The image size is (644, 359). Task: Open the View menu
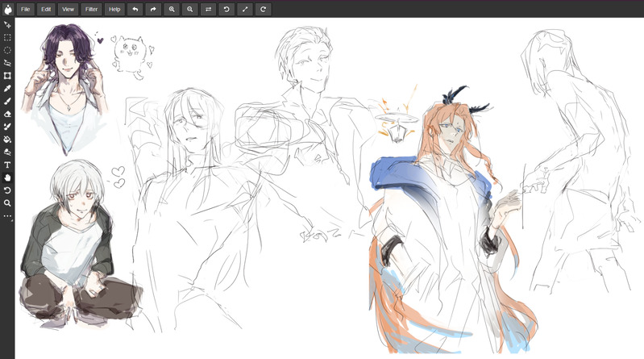click(69, 9)
